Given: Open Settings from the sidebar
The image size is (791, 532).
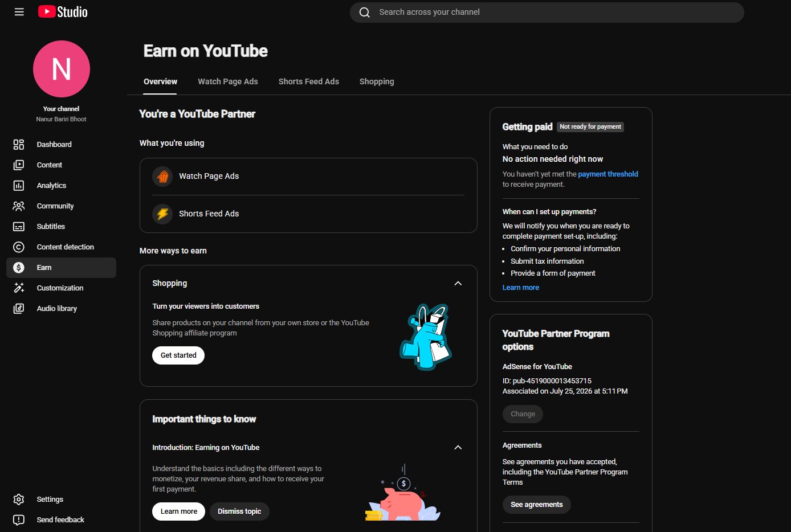Looking at the screenshot, I should [61, 500].
